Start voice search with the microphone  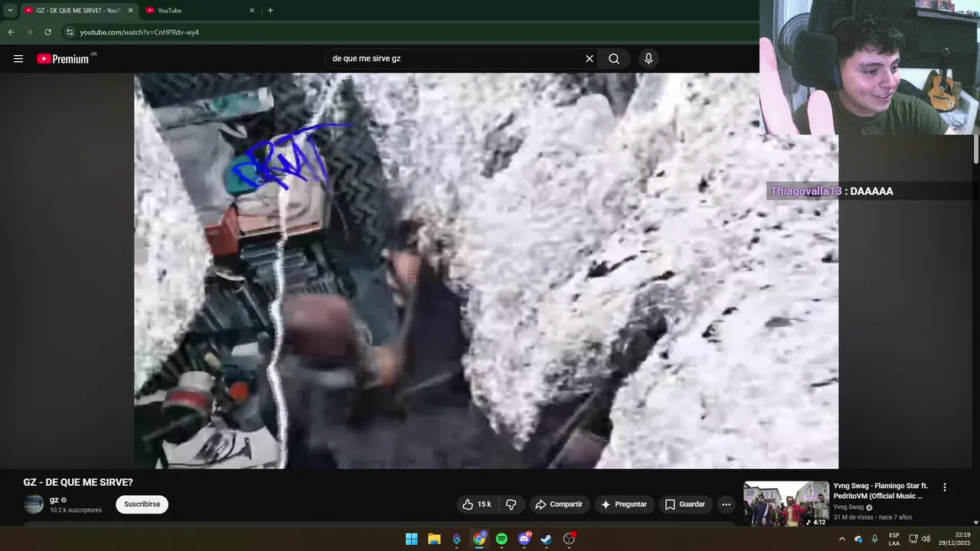point(648,59)
